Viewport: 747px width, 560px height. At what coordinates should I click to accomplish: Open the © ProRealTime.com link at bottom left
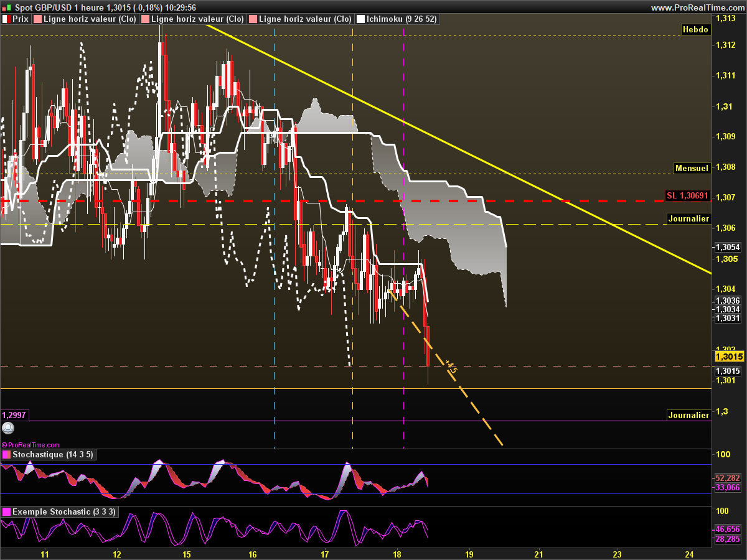click(31, 445)
